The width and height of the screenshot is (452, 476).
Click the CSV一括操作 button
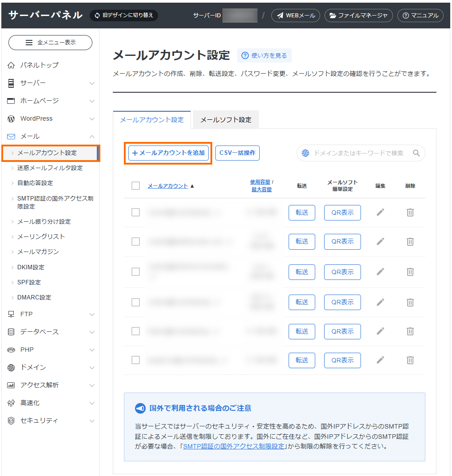(238, 153)
